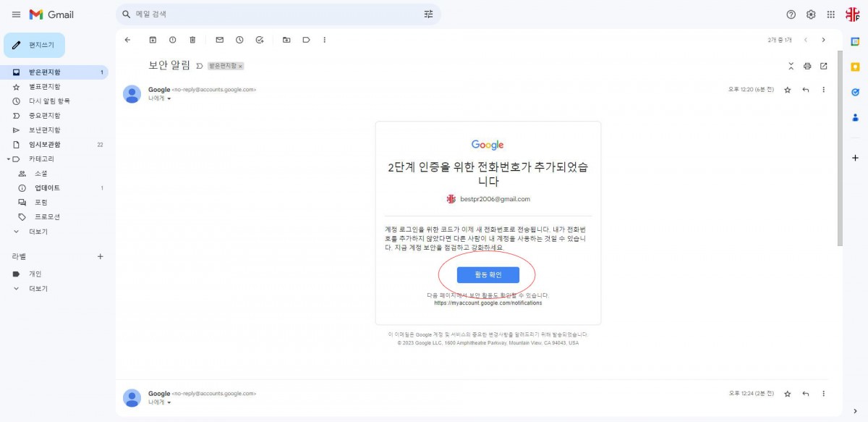Screen dimensions: 868x422
Task: Mark the email as unread
Action: click(x=220, y=40)
